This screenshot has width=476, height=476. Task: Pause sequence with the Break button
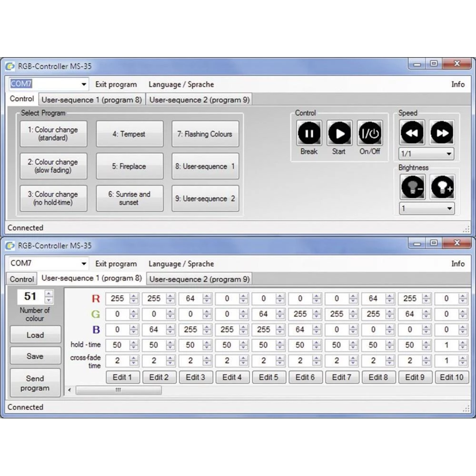click(x=309, y=133)
